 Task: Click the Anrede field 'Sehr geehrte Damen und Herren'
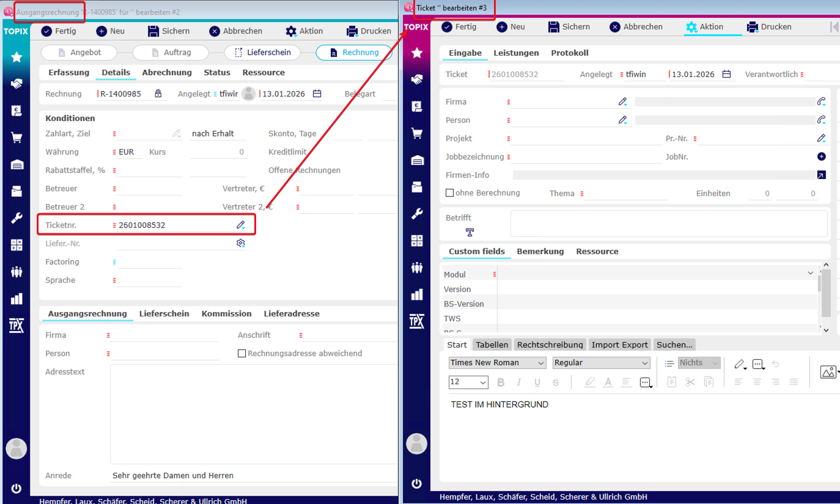(x=254, y=476)
